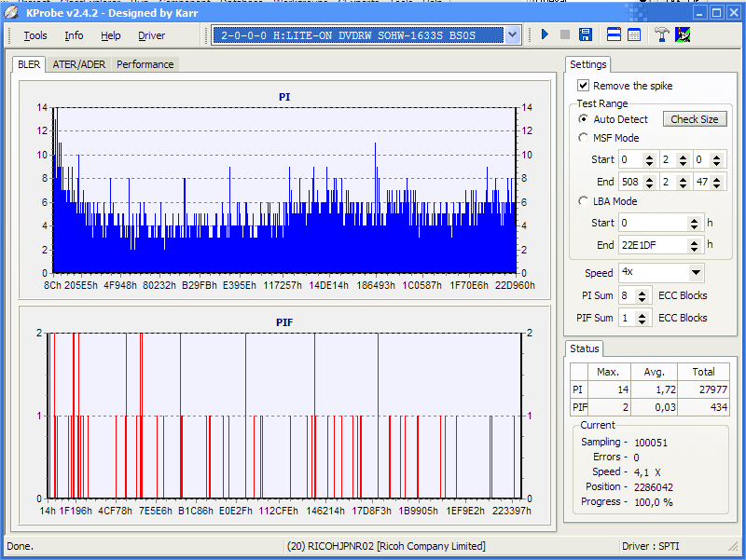Click MSF End 508 minutes spinner
The width and height of the screenshot is (746, 560).
pyautogui.click(x=649, y=182)
